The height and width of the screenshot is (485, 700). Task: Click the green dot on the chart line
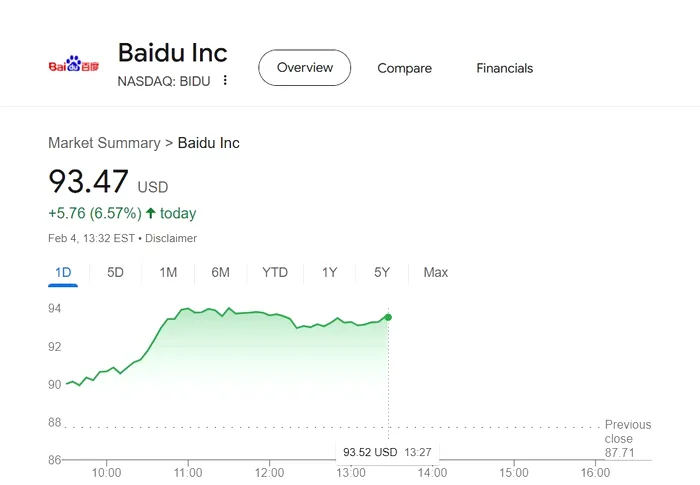pyautogui.click(x=388, y=317)
